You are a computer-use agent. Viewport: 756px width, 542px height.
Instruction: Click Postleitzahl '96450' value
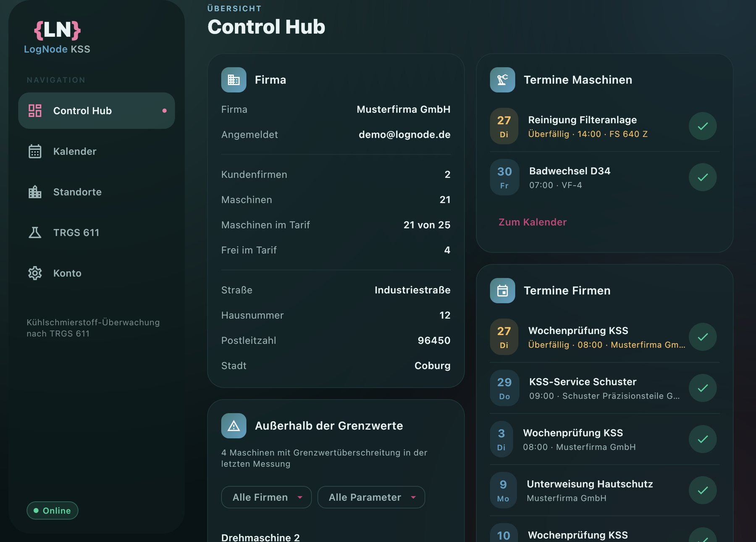434,340
